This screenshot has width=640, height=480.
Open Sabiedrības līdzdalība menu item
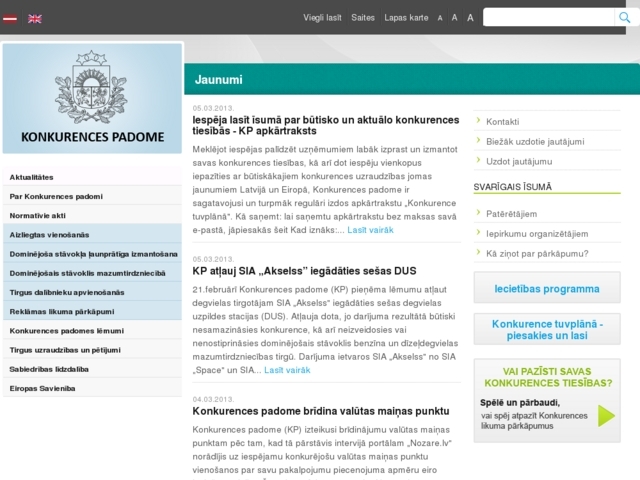tap(92, 369)
